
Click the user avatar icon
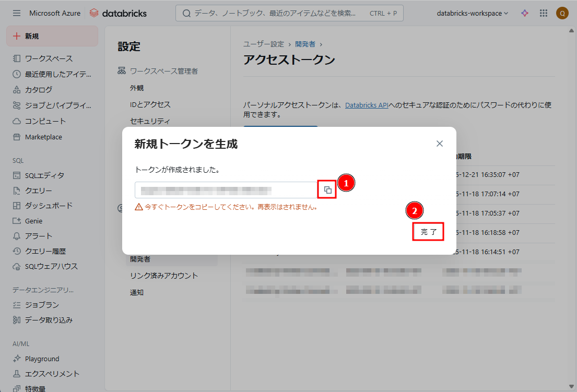point(562,13)
